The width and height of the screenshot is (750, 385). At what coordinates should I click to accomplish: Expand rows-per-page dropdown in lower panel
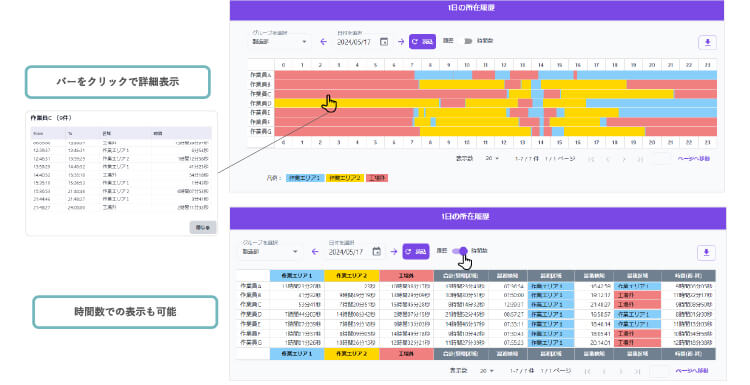point(486,371)
